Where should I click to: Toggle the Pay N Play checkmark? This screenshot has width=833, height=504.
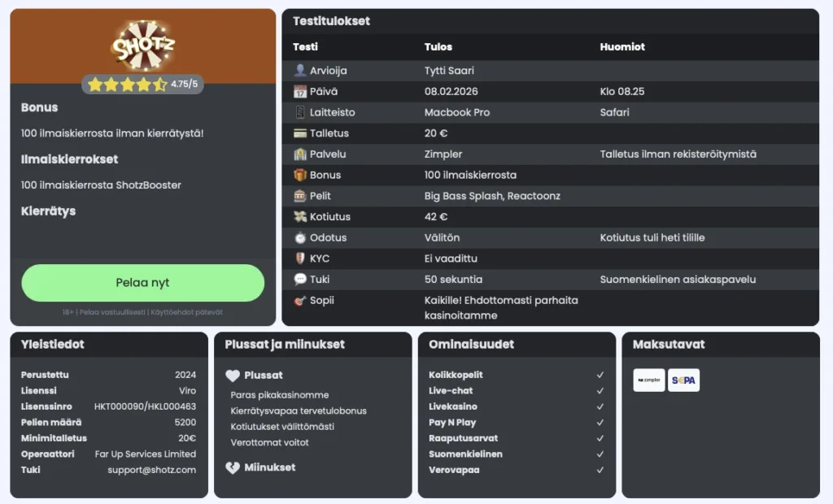tap(600, 423)
